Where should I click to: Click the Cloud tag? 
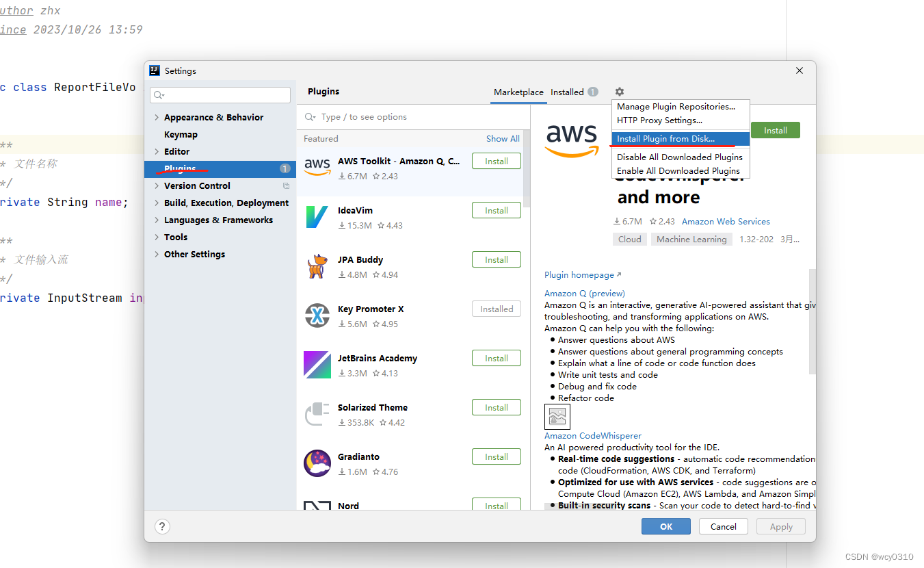[x=630, y=240]
